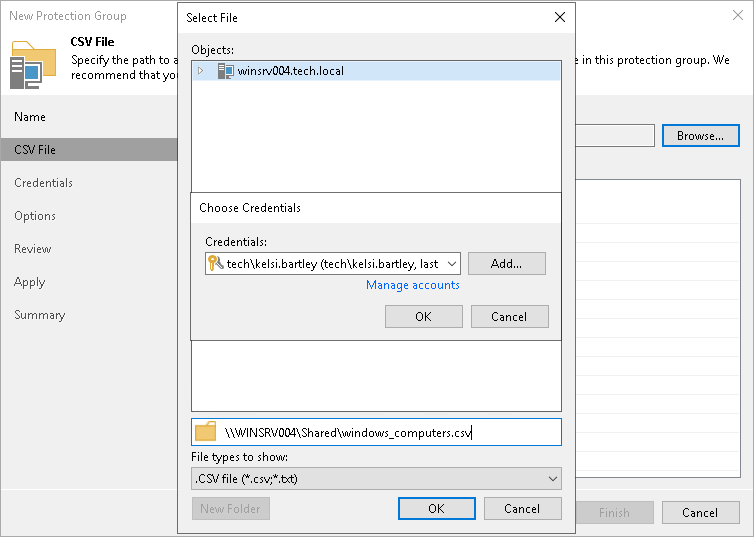Close the New Protection Group window

pyautogui.click(x=738, y=15)
